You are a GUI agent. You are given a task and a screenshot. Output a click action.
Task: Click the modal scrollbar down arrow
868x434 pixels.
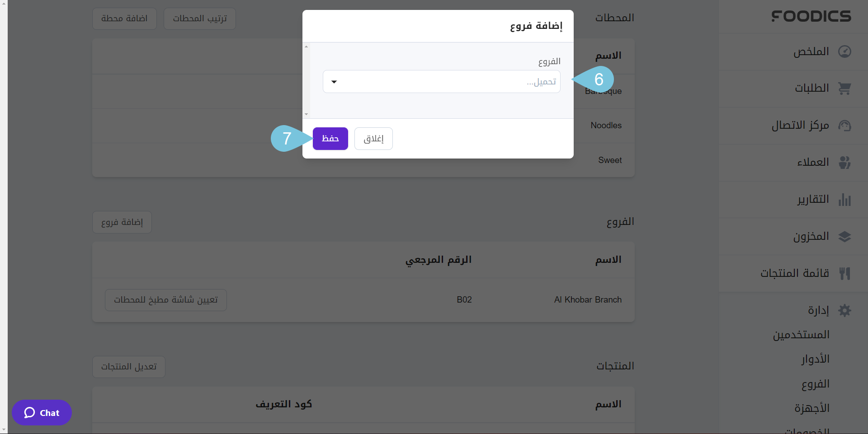pos(306,114)
